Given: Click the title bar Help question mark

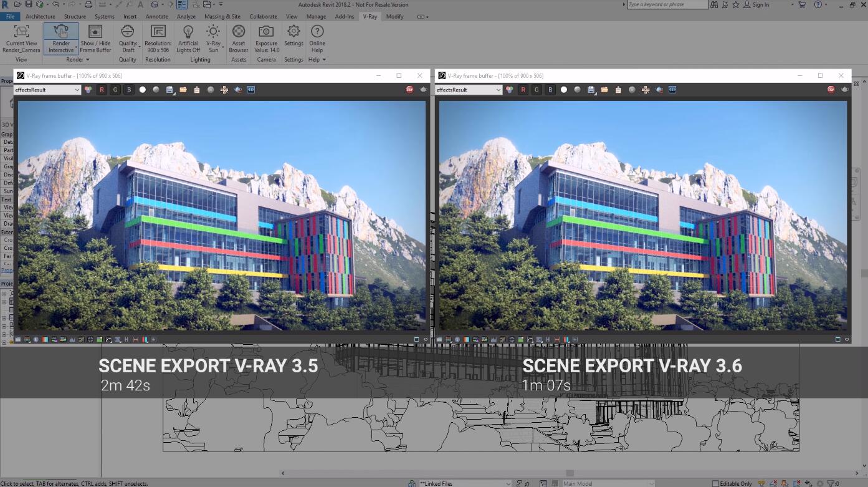Looking at the screenshot, I should tap(817, 5).
